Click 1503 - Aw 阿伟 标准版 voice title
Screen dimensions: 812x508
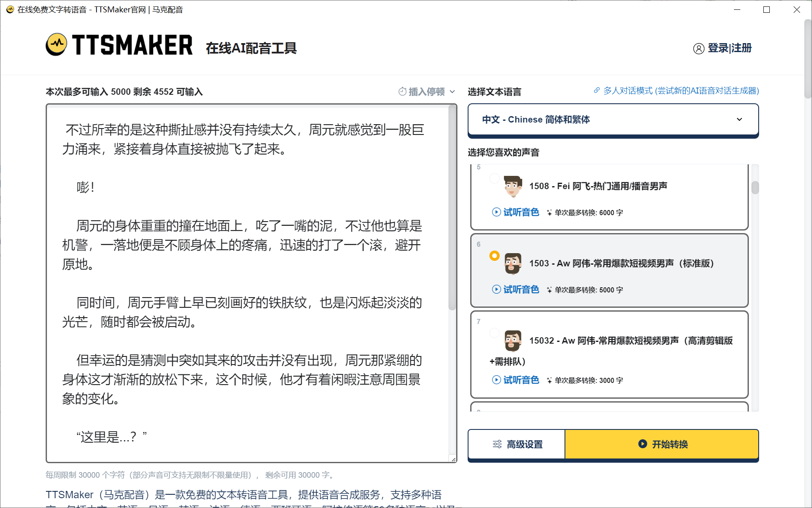click(x=622, y=263)
